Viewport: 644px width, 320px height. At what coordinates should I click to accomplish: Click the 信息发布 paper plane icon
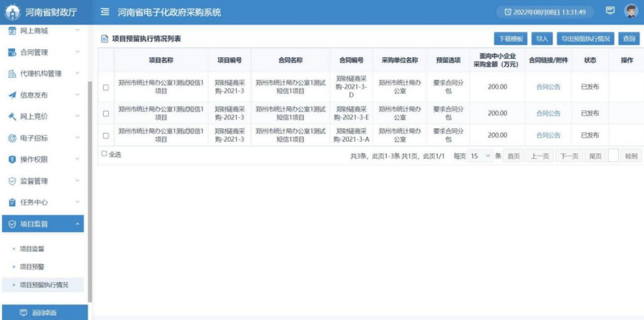(x=12, y=95)
